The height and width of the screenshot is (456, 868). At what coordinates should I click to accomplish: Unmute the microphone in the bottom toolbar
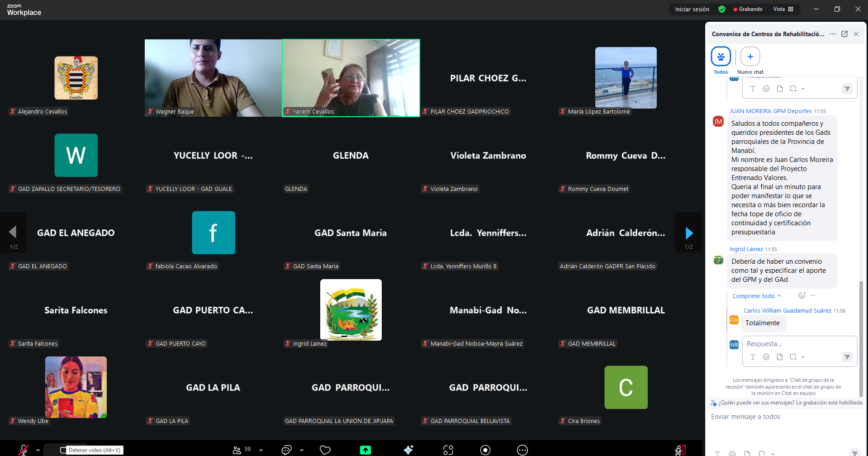23,450
